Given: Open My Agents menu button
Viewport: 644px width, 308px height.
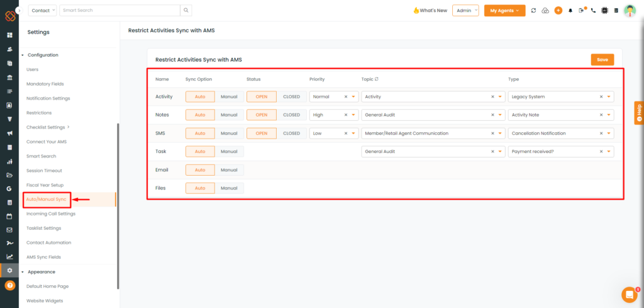Looking at the screenshot, I should coord(505,11).
